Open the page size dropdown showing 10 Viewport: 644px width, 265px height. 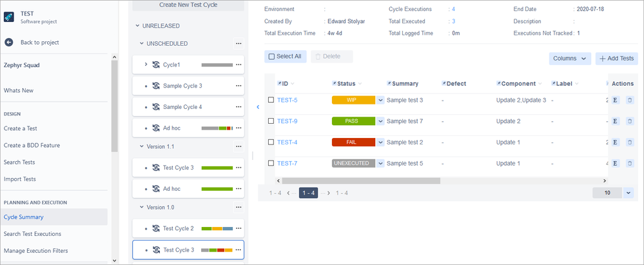pyautogui.click(x=629, y=193)
